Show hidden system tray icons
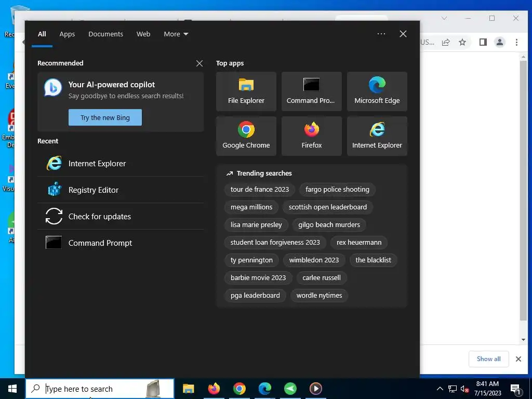532x399 pixels. 440,389
